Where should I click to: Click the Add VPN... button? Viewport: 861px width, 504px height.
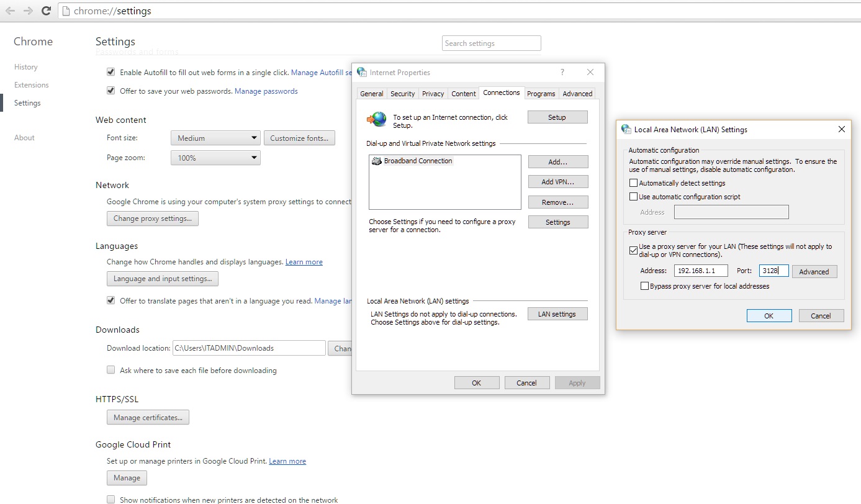tap(558, 182)
